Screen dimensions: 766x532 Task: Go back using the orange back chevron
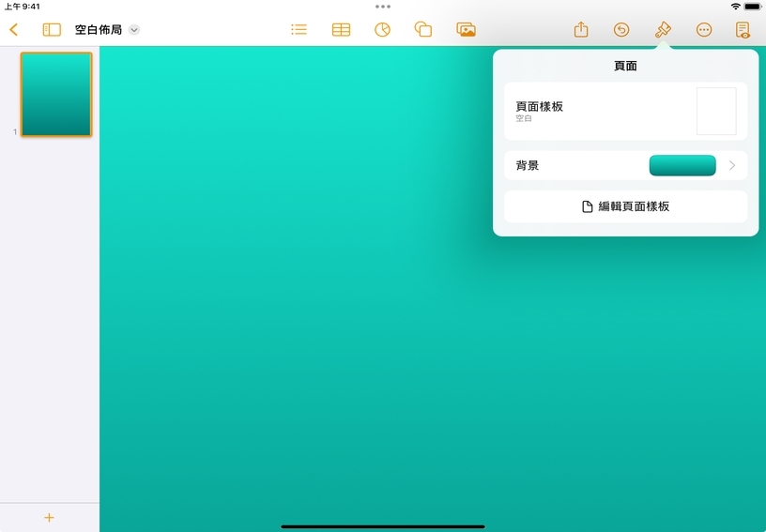[13, 30]
